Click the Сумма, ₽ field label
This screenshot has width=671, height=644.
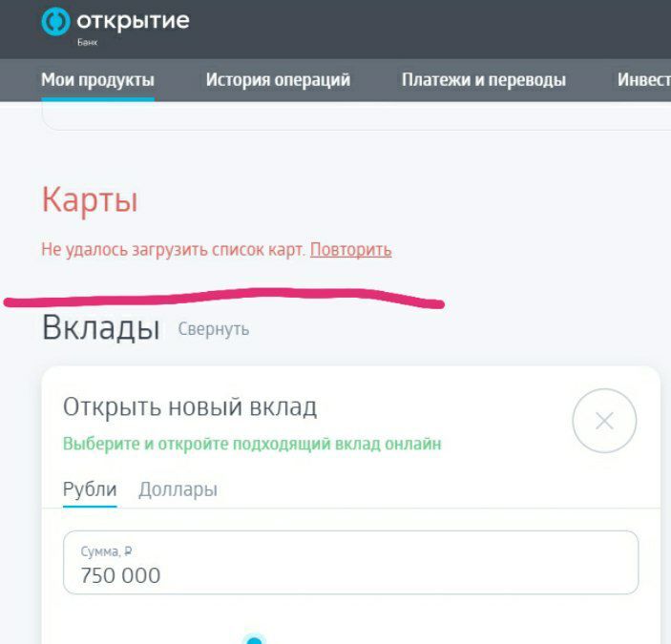pos(106,551)
